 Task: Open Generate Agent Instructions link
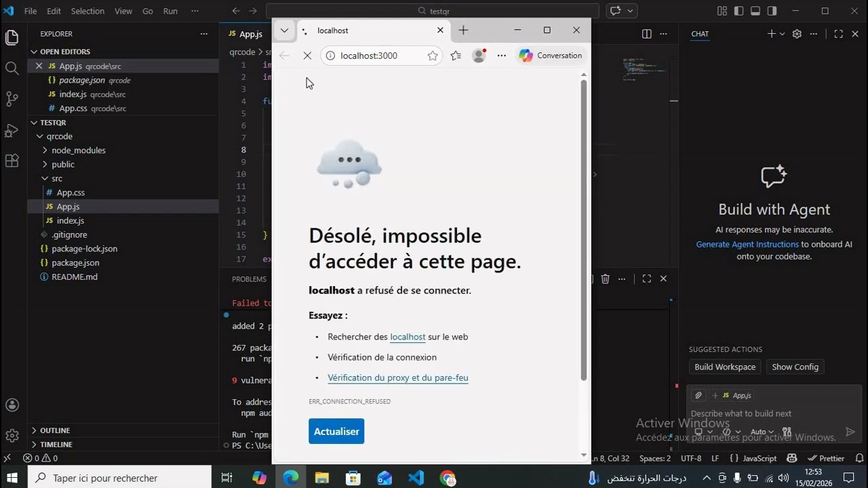pos(747,244)
